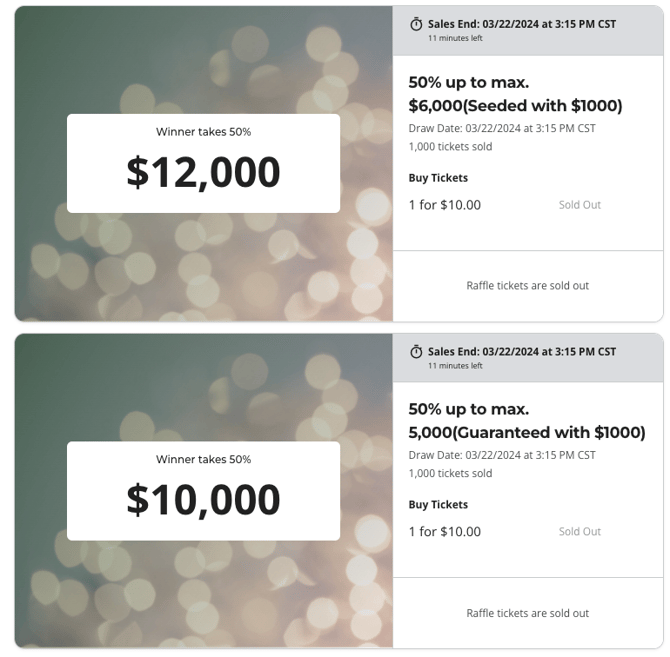Click "1,000 tickets sold" in the Guaranteed raffle

click(x=450, y=474)
